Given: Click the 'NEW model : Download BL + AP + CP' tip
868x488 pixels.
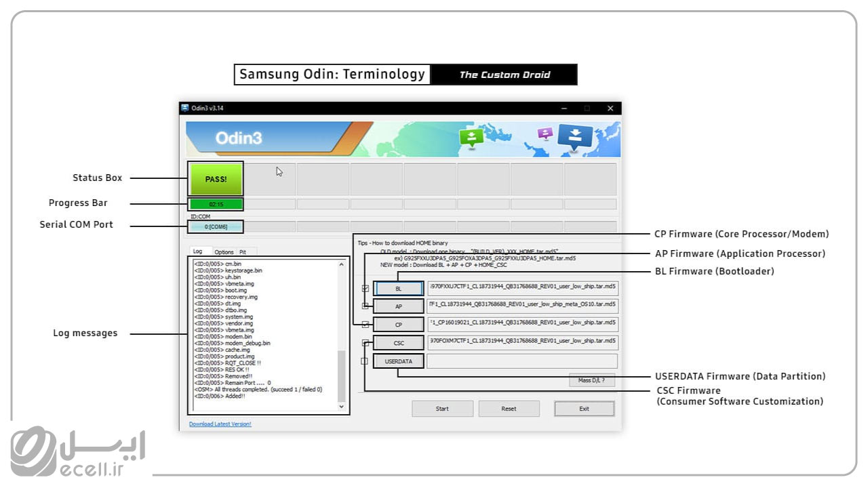Looking at the screenshot, I should [x=443, y=265].
